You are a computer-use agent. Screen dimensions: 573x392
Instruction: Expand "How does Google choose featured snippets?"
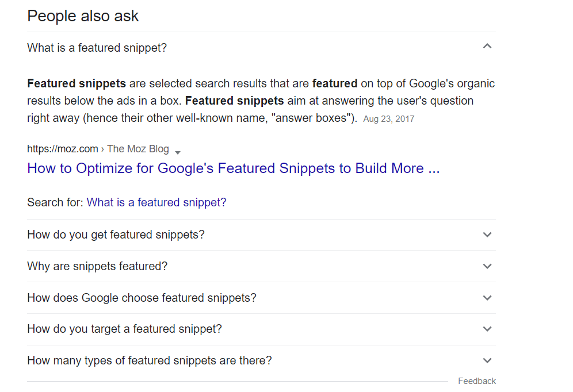click(487, 298)
